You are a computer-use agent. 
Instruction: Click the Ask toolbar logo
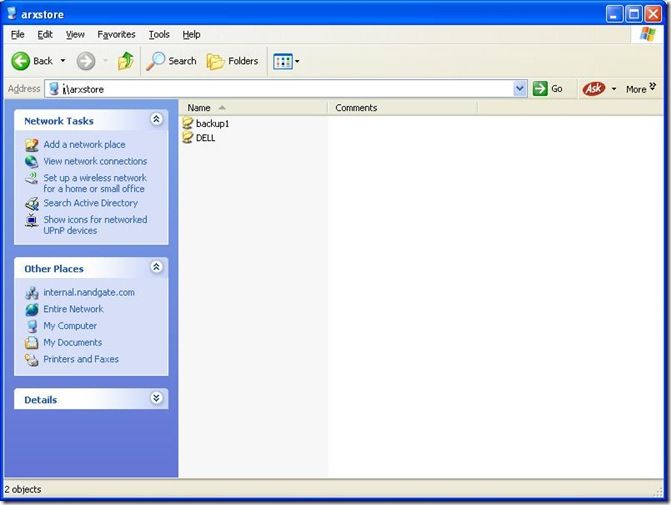[594, 89]
